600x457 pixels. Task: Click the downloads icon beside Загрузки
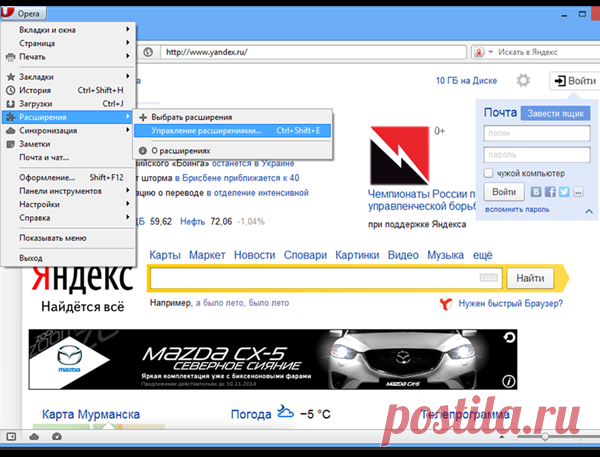tap(11, 104)
